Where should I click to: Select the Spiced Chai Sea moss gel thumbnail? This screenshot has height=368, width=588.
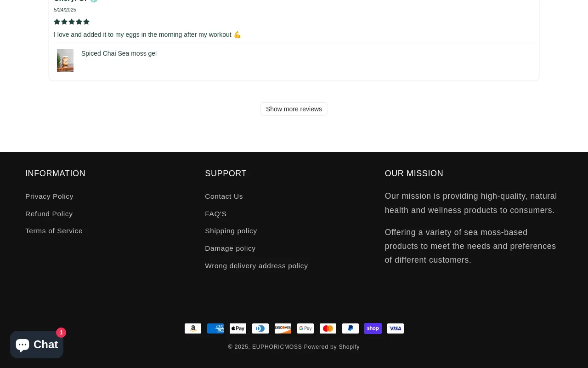pos(65,60)
